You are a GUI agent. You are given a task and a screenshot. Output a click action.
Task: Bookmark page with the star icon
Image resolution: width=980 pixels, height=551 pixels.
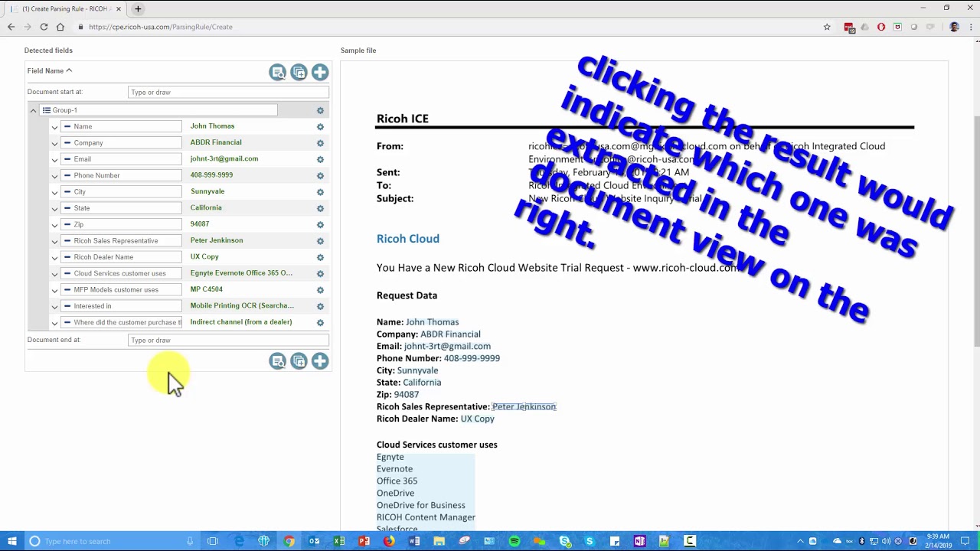coord(827,27)
